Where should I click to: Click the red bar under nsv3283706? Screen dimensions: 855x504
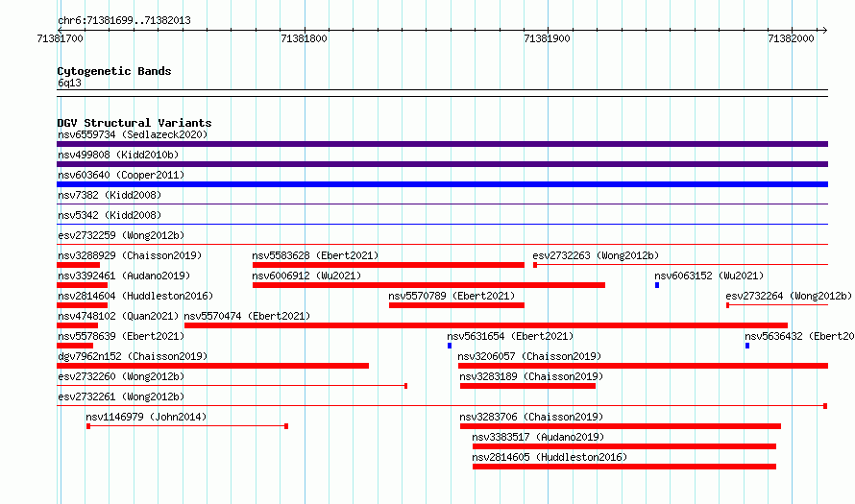point(621,426)
